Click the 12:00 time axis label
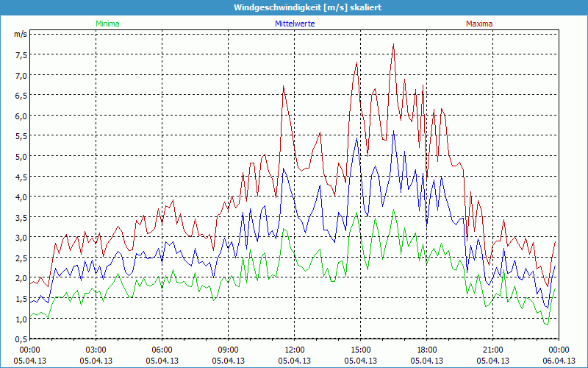The width and height of the screenshot is (588, 368). point(295,350)
